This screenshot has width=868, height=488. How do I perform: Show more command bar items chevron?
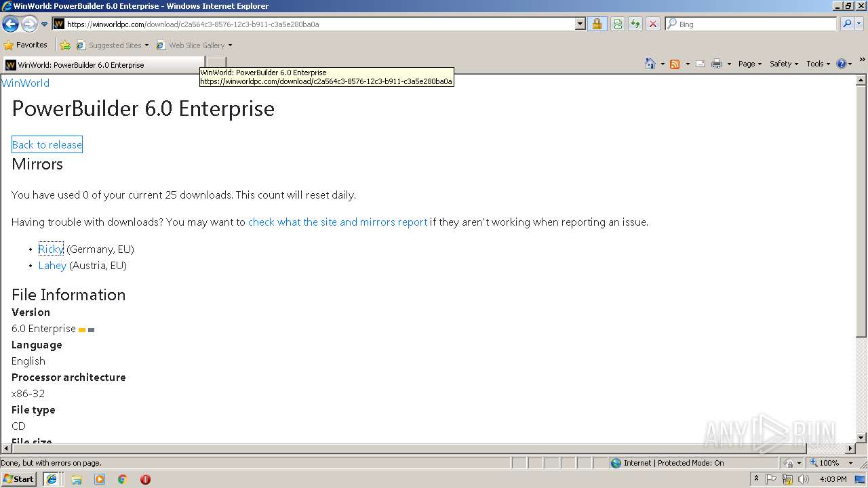pos(862,60)
